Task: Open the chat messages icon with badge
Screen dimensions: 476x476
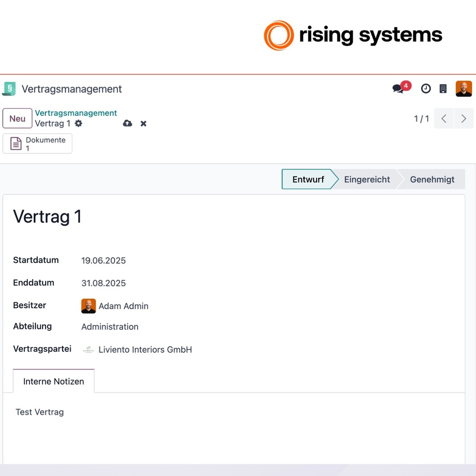Action: [401, 88]
